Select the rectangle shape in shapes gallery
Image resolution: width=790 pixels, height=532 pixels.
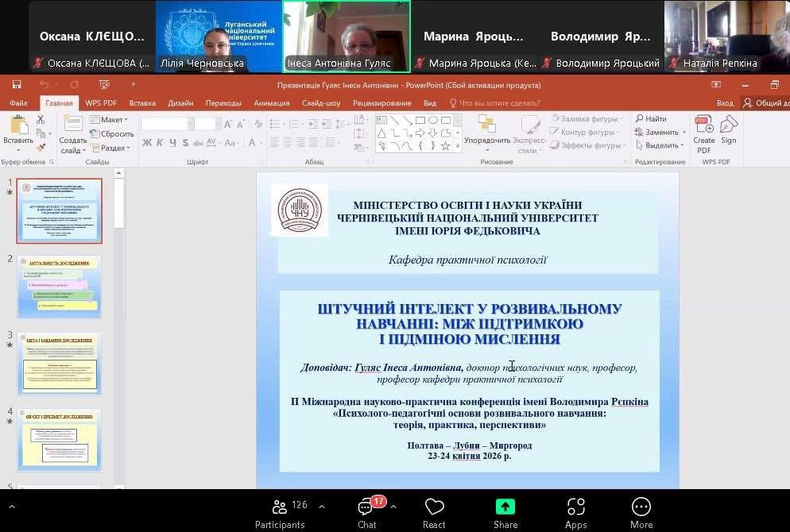[420, 120]
